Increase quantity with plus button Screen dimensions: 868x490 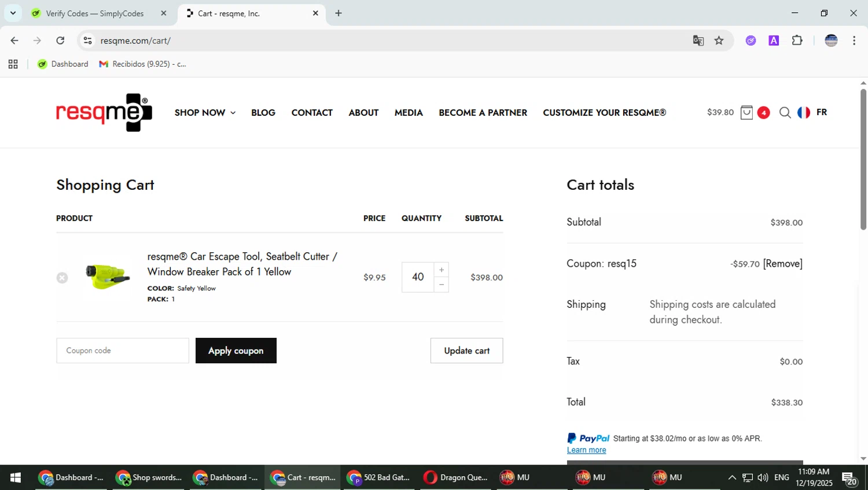click(x=442, y=270)
